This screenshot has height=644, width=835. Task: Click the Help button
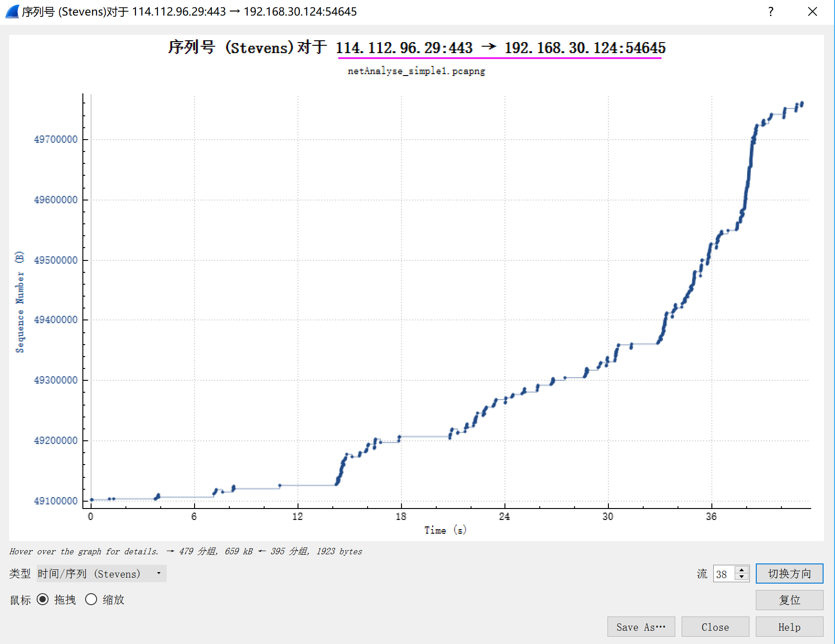coord(789,627)
